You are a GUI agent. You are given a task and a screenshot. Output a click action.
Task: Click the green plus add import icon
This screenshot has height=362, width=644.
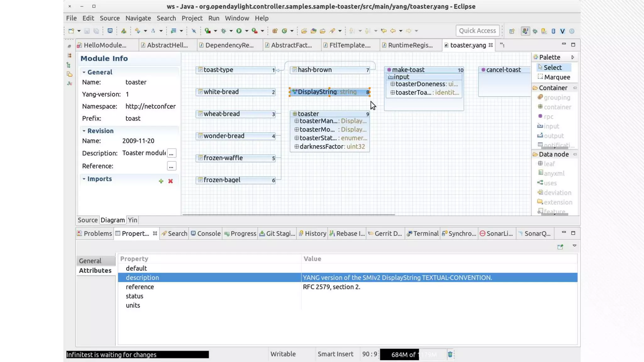tap(161, 181)
